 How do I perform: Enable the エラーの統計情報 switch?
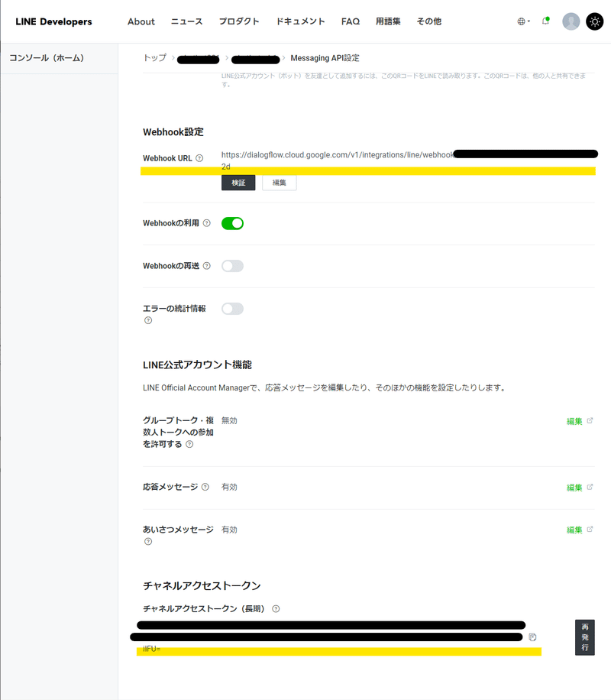pos(232,309)
